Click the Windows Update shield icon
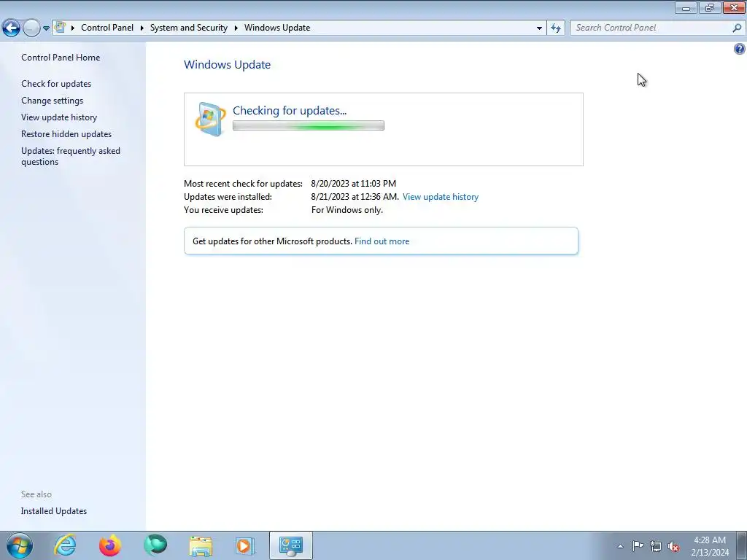747x560 pixels. point(210,119)
